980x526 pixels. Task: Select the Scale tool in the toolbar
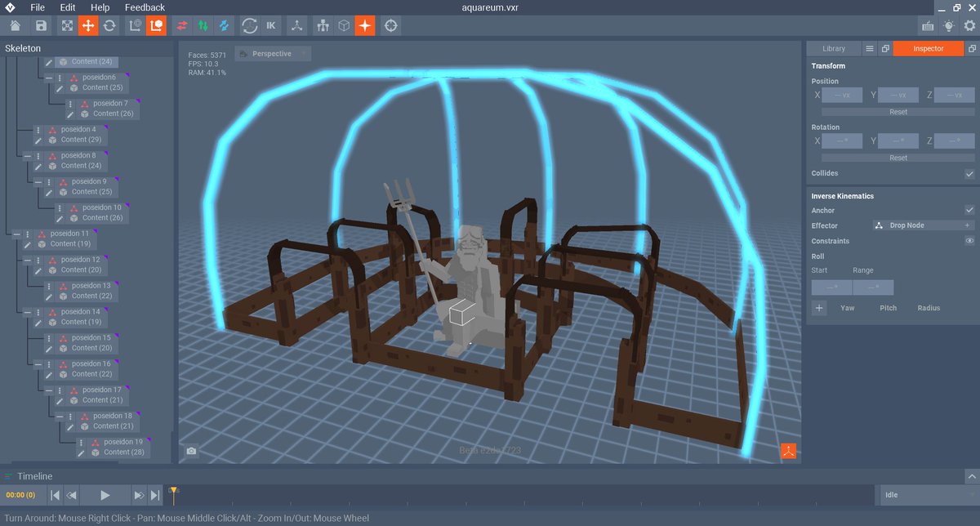click(x=68, y=26)
